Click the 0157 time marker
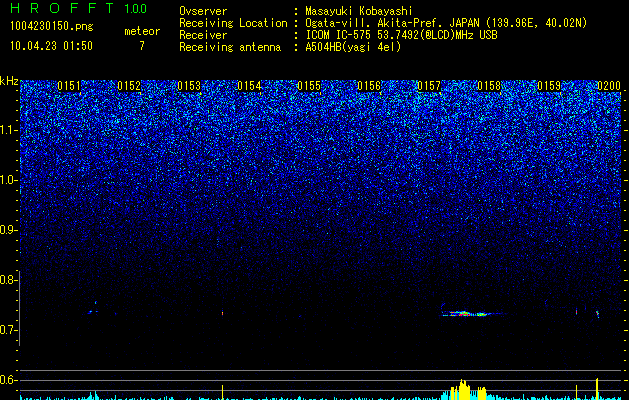The width and height of the screenshot is (629, 400). tap(429, 86)
